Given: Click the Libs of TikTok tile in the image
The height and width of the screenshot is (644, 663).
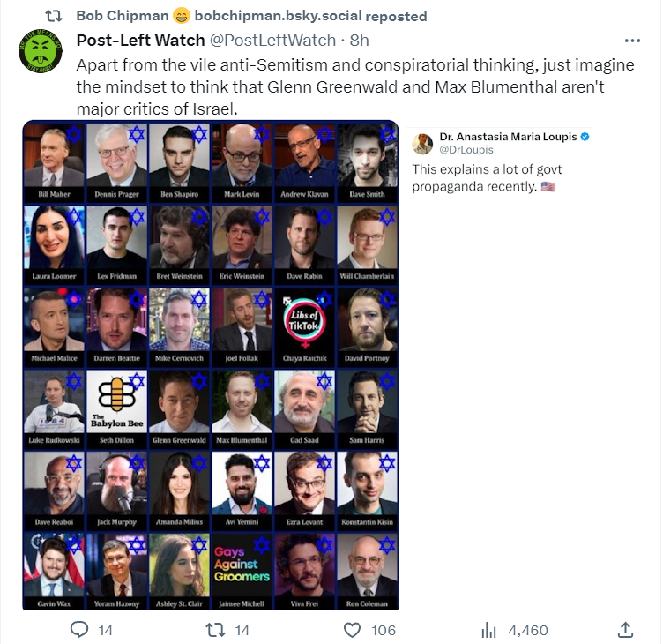Looking at the screenshot, I should tap(304, 325).
